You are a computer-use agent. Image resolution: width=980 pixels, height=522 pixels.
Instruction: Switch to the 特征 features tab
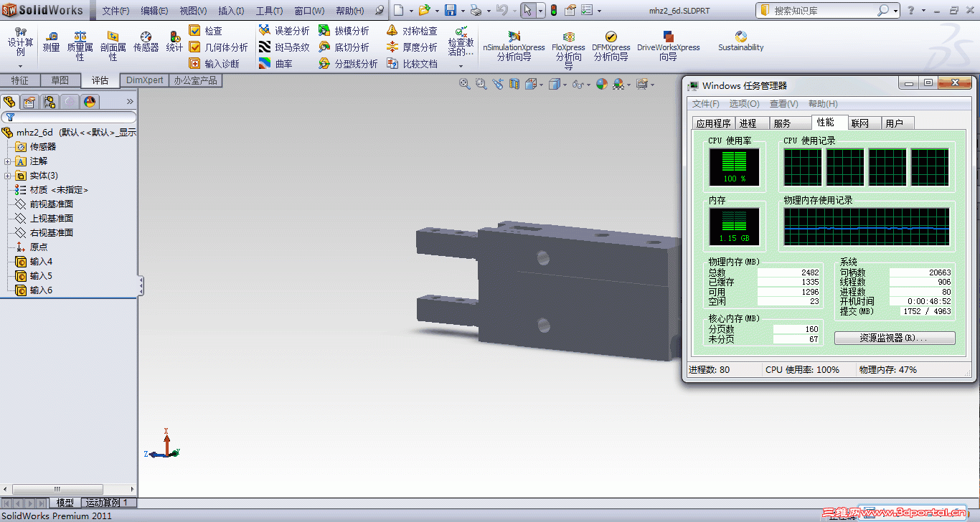pyautogui.click(x=20, y=80)
